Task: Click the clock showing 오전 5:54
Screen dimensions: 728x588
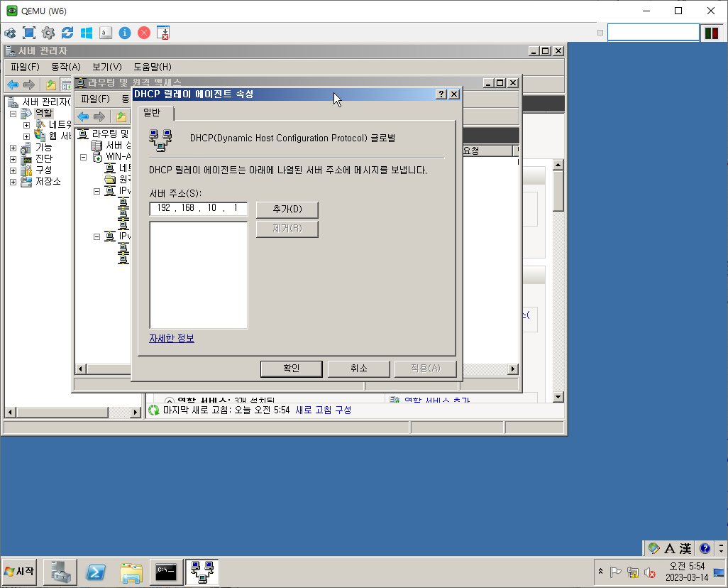Action: coord(687,566)
